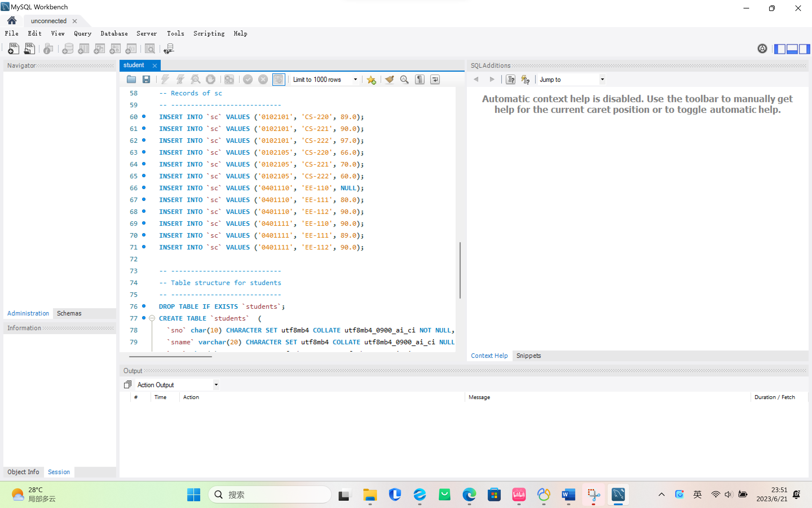Image resolution: width=812 pixels, height=508 pixels.
Task: Toggle breakpoint marker on line 60
Action: pyautogui.click(x=144, y=116)
